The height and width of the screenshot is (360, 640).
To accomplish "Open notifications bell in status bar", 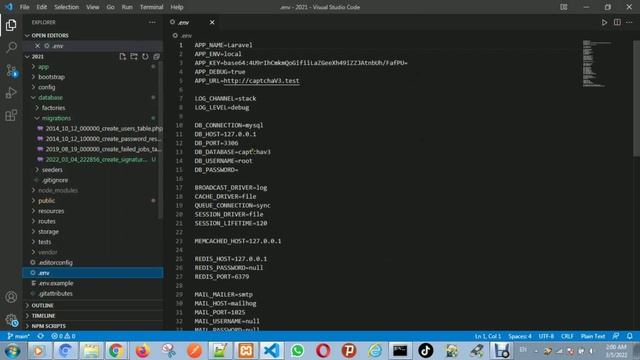I will pos(629,336).
